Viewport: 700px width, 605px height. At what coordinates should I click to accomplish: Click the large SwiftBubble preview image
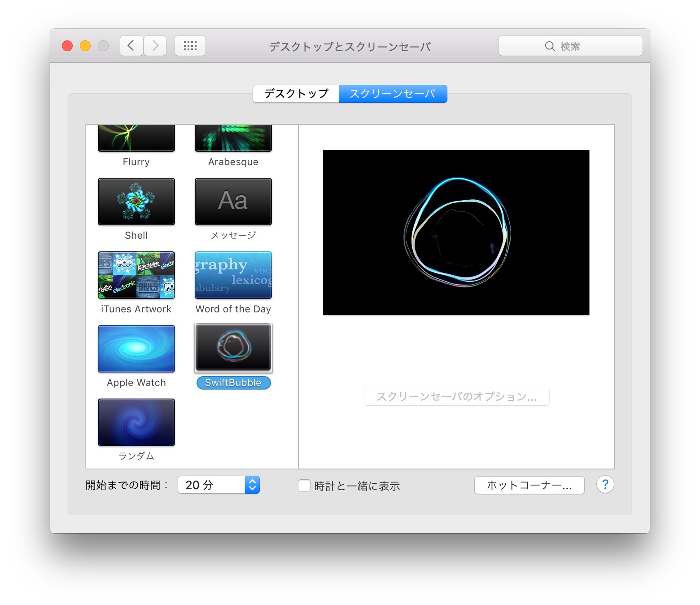point(456,232)
